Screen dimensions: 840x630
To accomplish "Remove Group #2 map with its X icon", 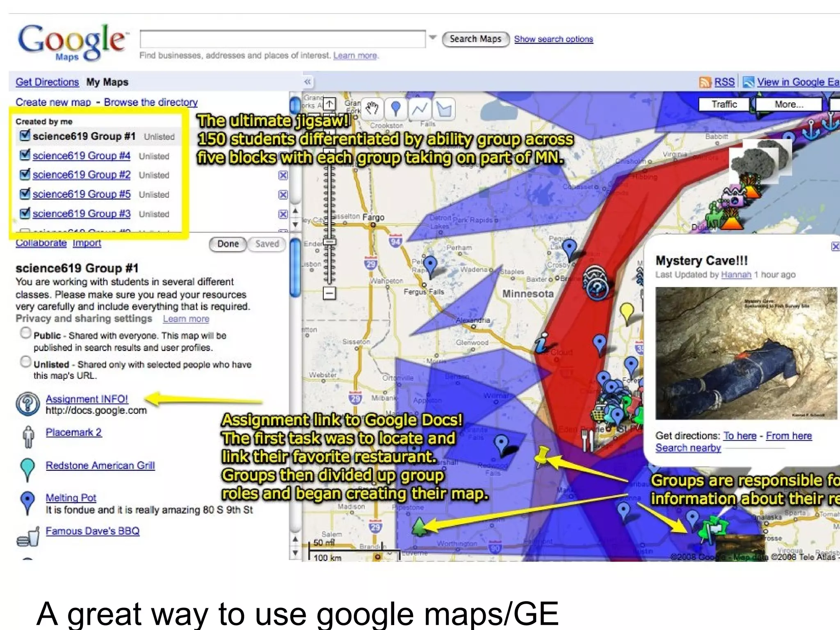I will (x=283, y=176).
